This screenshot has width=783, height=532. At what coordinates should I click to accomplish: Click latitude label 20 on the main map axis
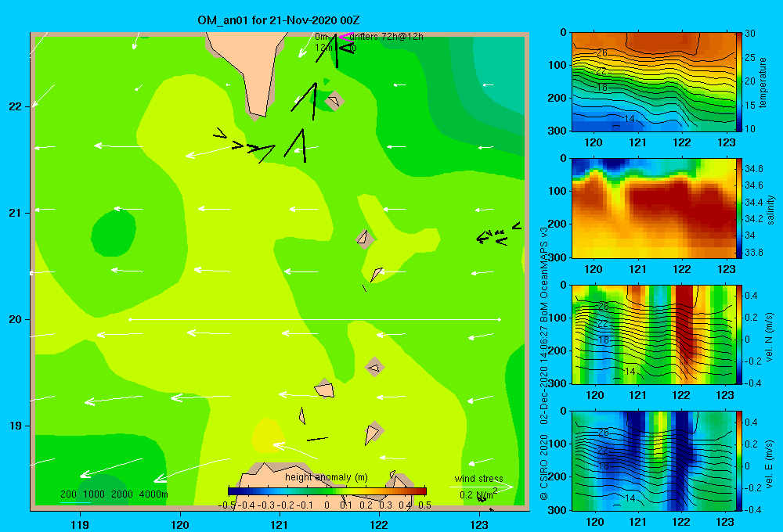[x=15, y=319]
